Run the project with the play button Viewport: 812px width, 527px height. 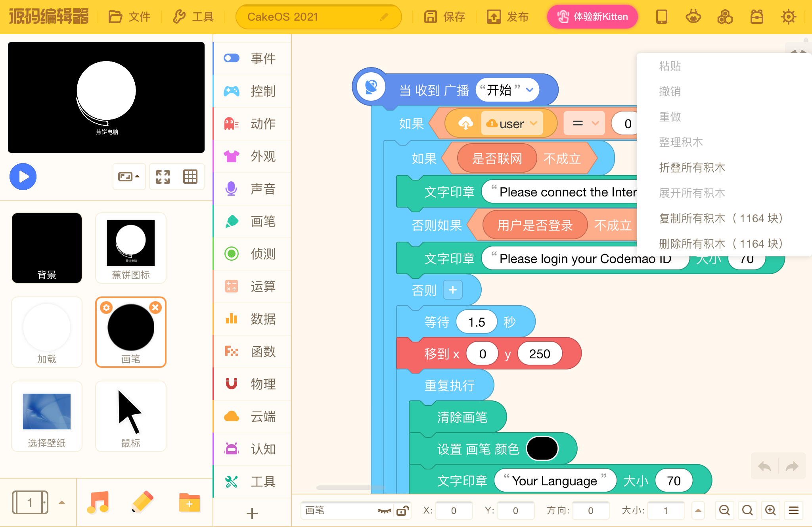point(23,177)
